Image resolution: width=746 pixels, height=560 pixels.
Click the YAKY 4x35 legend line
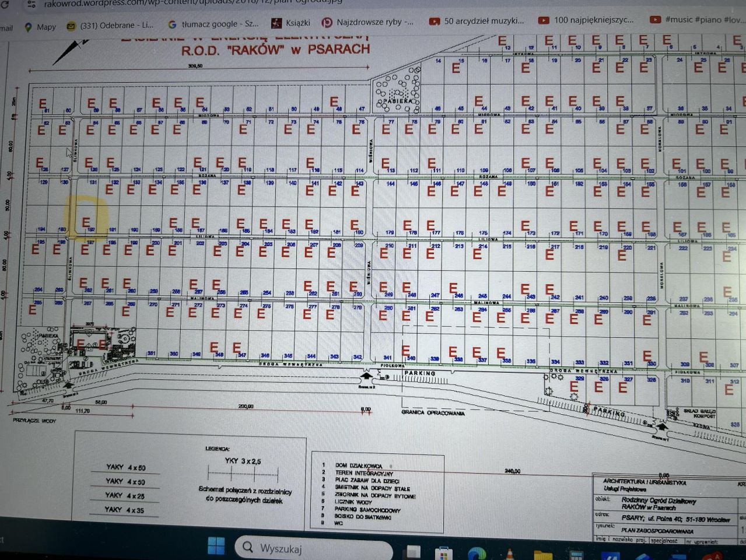pos(125,510)
